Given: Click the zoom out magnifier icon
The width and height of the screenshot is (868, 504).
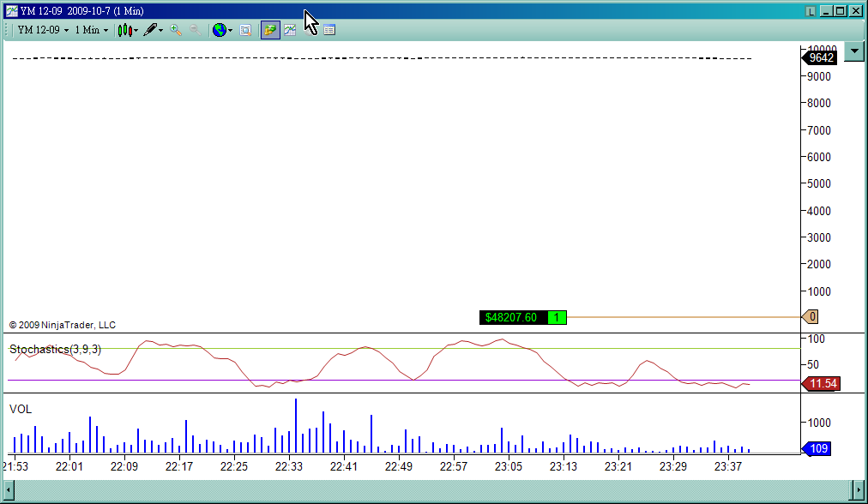Looking at the screenshot, I should click(x=195, y=30).
